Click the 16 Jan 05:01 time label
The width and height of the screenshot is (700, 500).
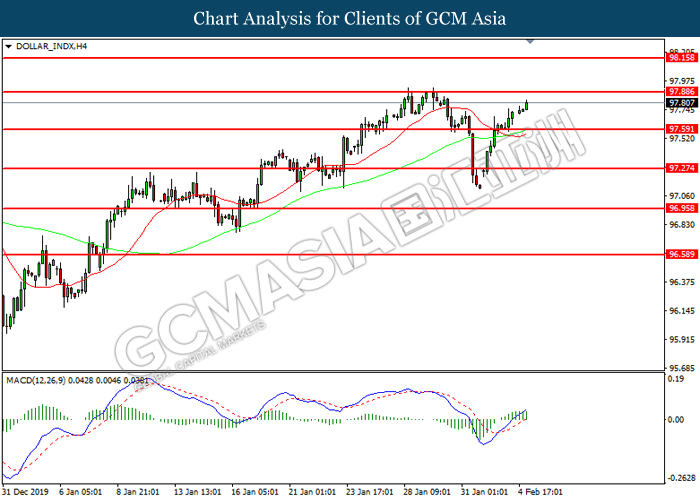[x=255, y=492]
